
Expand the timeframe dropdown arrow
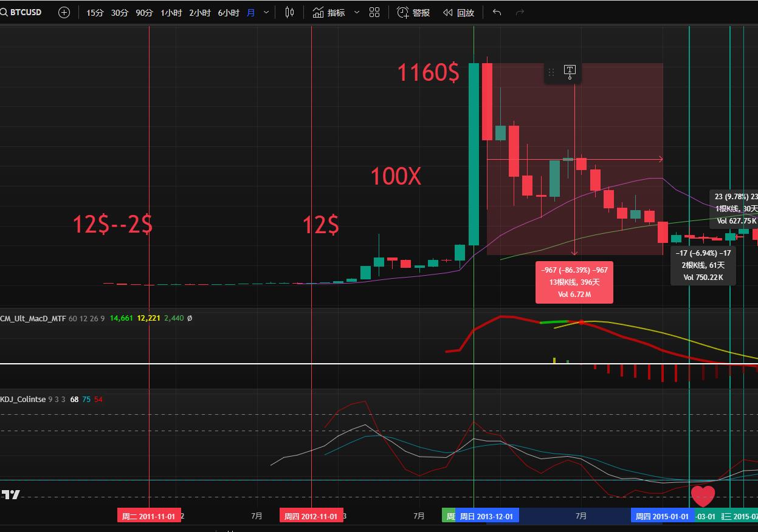tap(266, 12)
